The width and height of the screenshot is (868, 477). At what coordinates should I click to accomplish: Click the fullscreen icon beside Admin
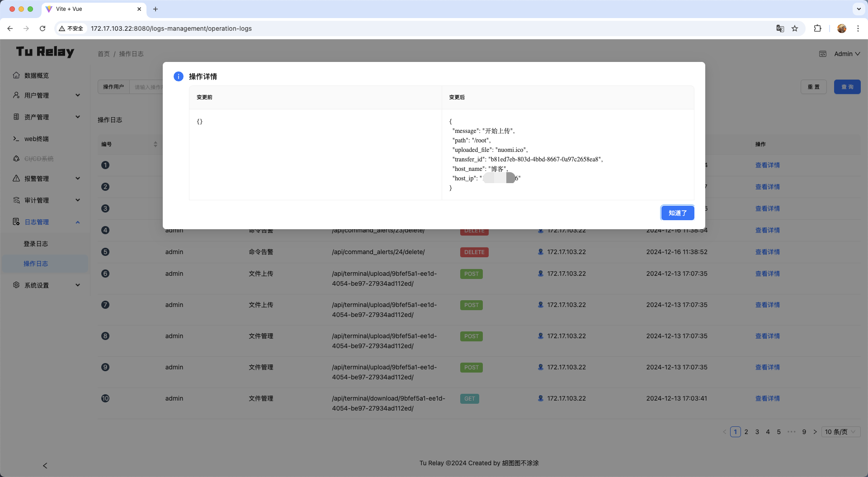[823, 54]
